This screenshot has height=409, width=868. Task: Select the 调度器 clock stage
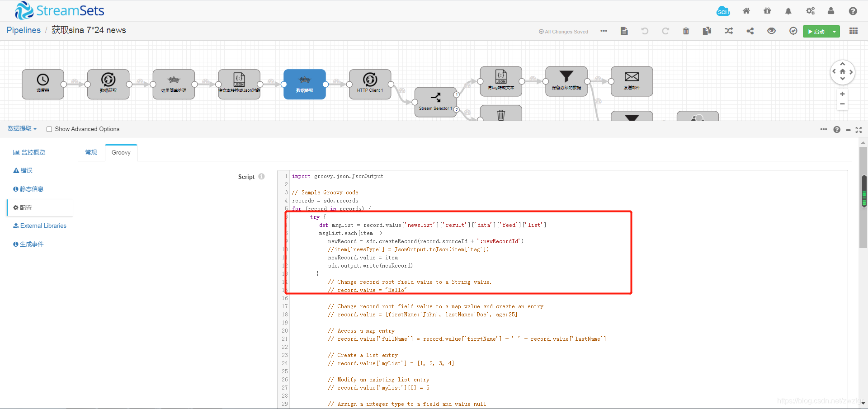[43, 84]
